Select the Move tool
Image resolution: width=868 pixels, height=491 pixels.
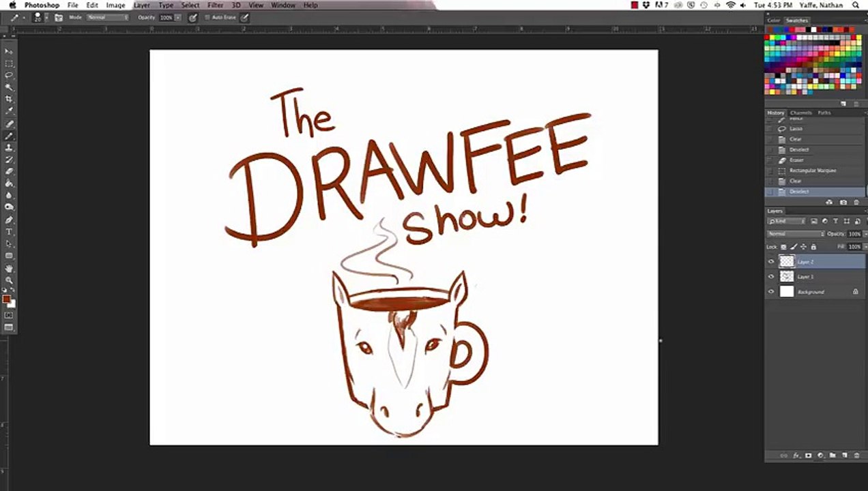(x=9, y=51)
